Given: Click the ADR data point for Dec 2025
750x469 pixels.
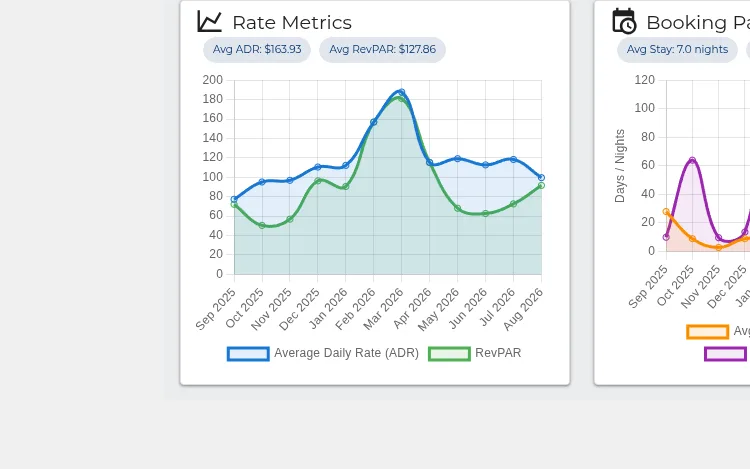Looking at the screenshot, I should click(x=318, y=167).
